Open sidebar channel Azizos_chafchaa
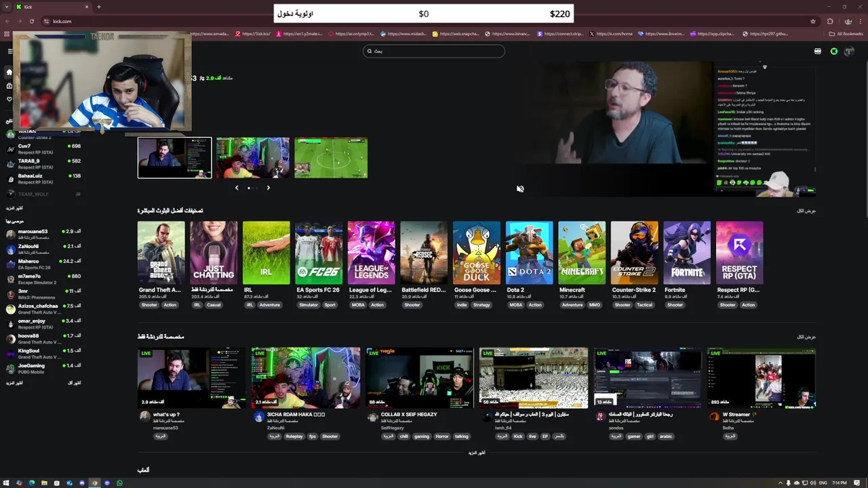The height and width of the screenshot is (488, 868). coord(43,308)
